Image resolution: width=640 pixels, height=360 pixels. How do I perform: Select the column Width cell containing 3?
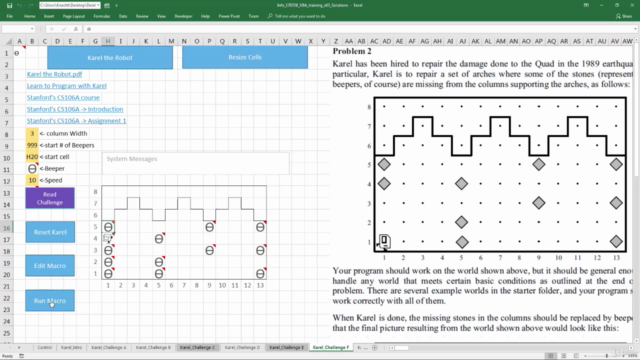[x=32, y=133]
